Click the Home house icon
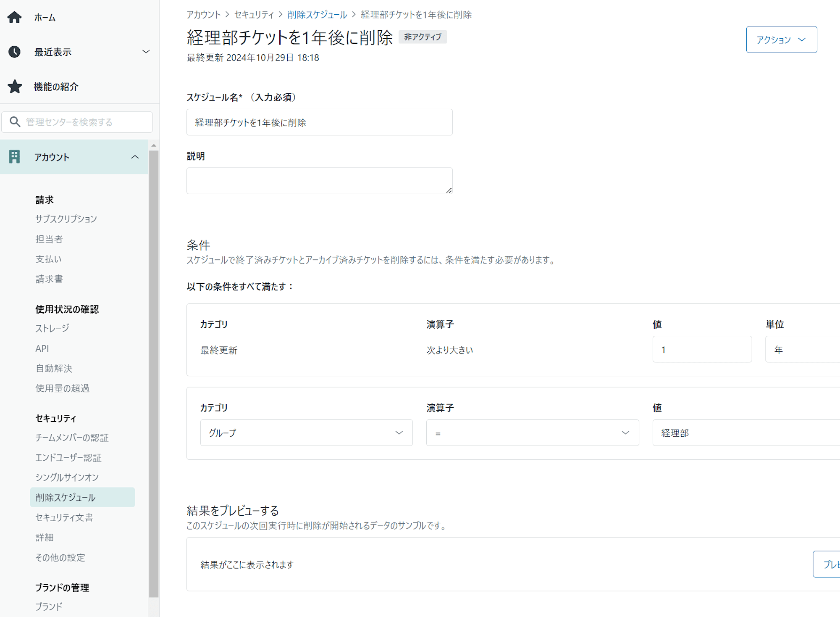The image size is (840, 617). coord(15,17)
